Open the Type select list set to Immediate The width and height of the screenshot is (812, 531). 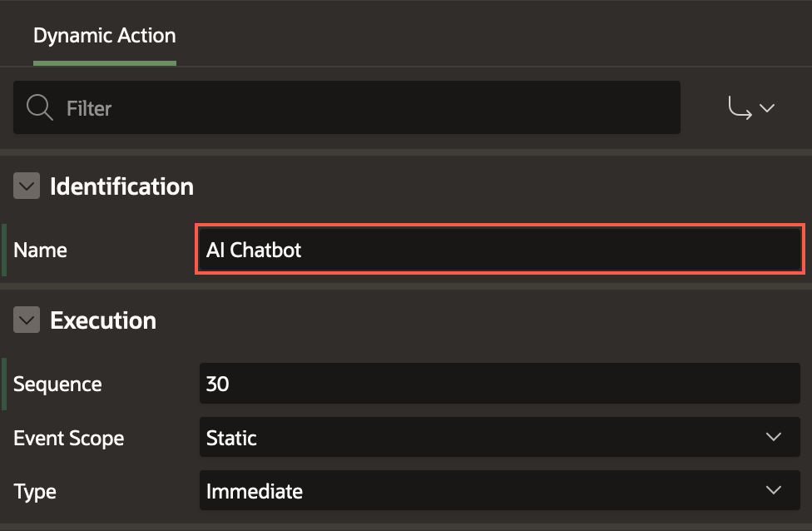483,491
